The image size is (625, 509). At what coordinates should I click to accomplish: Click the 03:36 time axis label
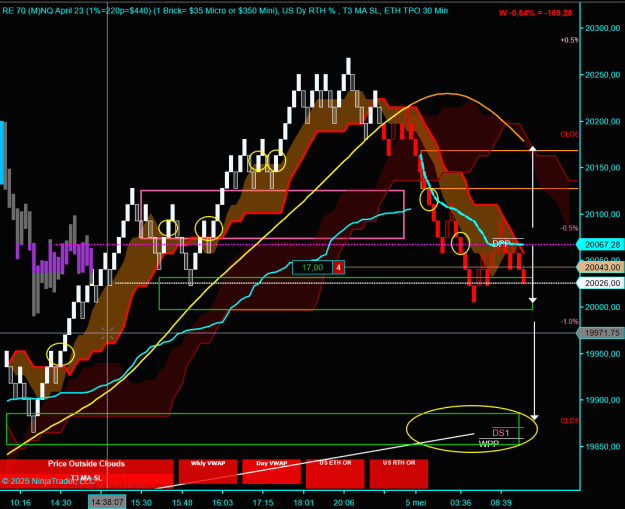[x=460, y=503]
